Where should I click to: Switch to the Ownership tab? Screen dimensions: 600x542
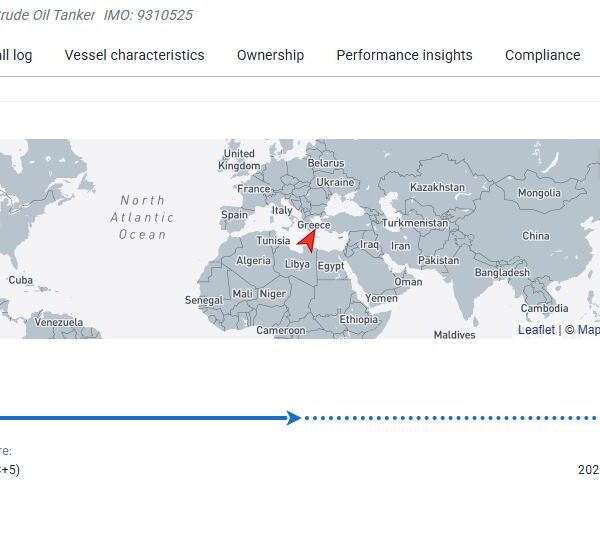coord(270,55)
